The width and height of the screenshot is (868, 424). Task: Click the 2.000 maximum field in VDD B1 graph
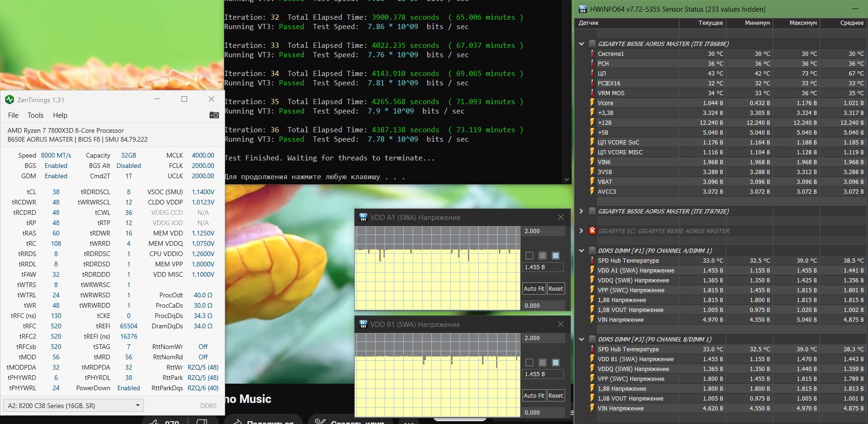tap(543, 338)
